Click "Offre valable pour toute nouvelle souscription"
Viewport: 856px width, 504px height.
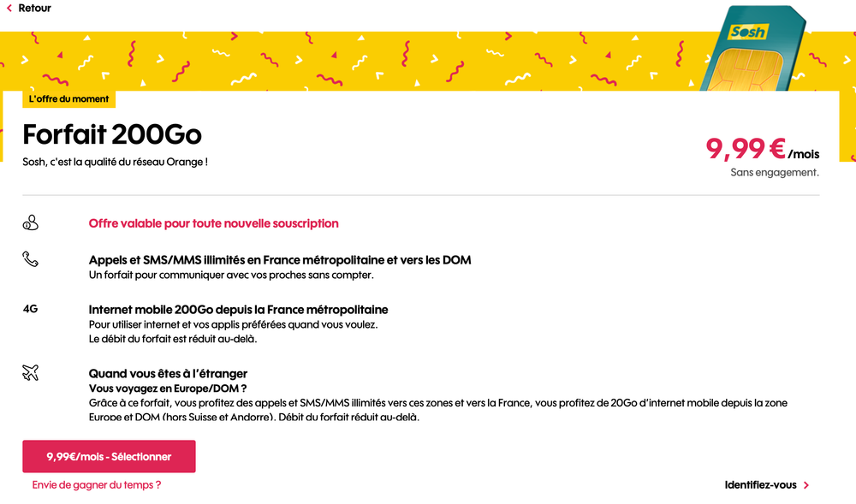pos(214,223)
